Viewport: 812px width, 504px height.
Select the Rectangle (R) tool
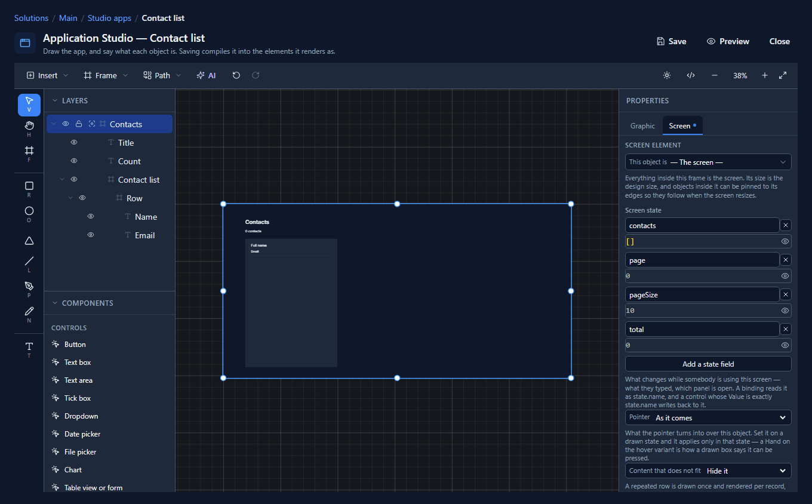pos(29,189)
